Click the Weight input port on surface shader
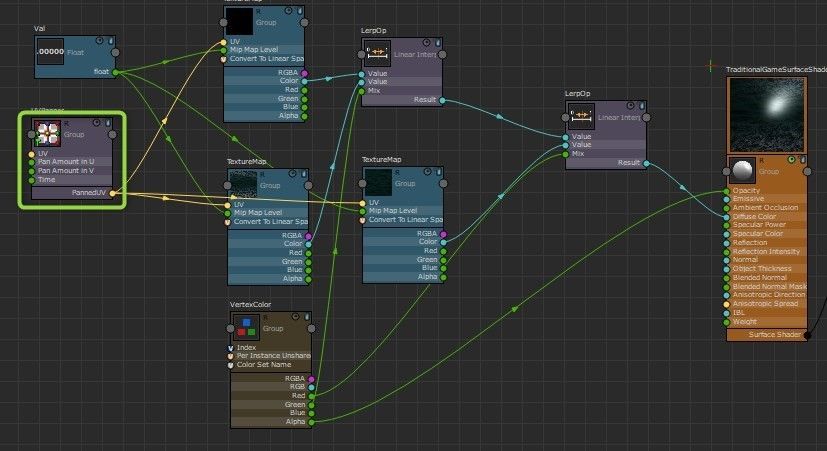 tap(727, 322)
